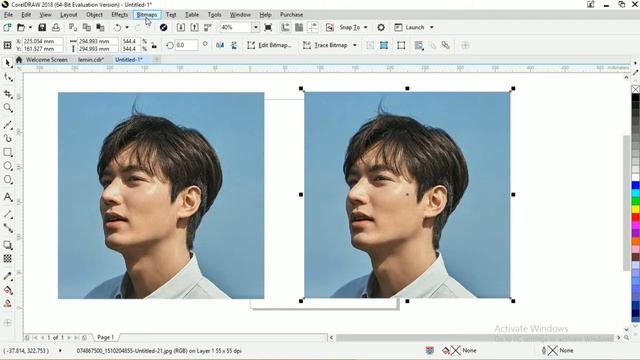Toggle mirror horizontally button
The height and width of the screenshot is (360, 640).
tap(220, 45)
